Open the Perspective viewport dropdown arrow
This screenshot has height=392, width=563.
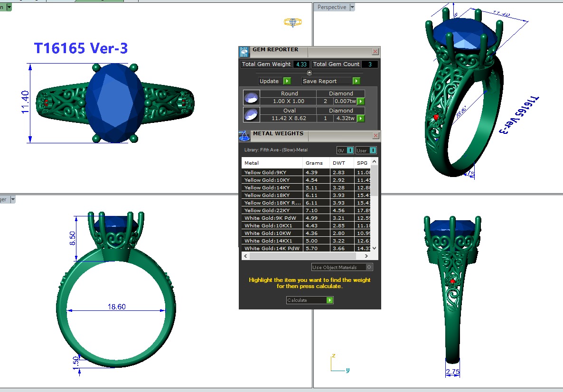[x=352, y=7]
